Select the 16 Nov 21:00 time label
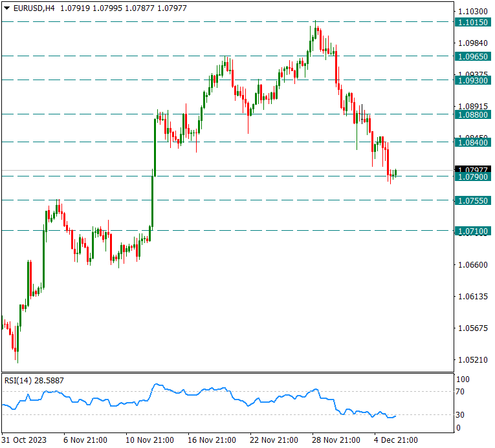 (x=212, y=440)
